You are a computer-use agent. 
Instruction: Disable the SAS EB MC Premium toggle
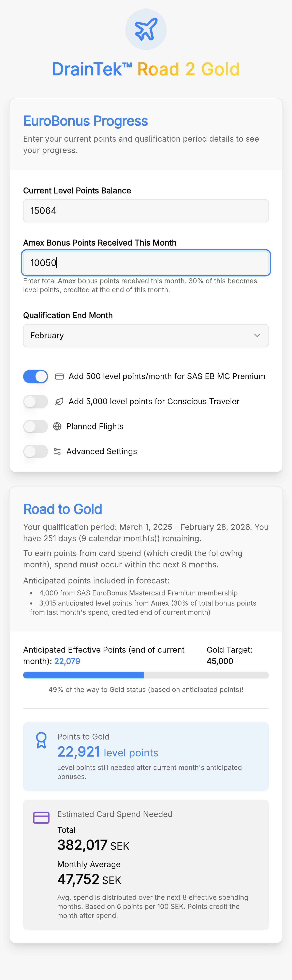[x=36, y=377]
